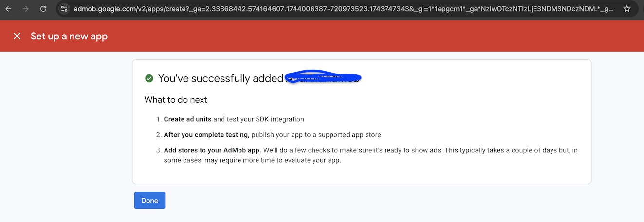Click the "Create ad units" step text
This screenshot has width=644, height=222.
[187, 119]
